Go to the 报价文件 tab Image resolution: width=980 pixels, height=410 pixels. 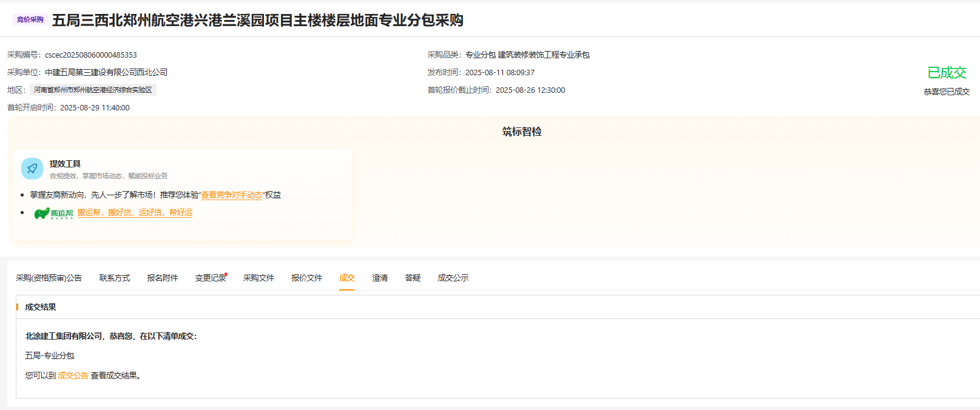click(306, 278)
